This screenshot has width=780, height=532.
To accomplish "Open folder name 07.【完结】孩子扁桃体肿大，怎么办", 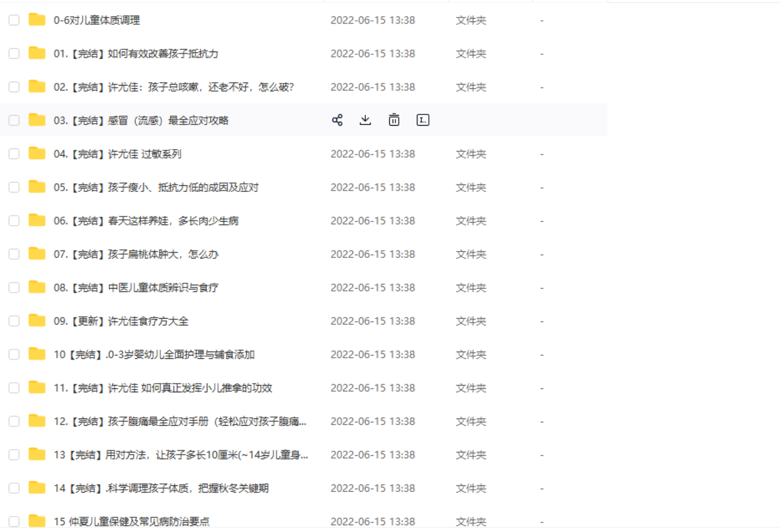I will click(x=136, y=254).
